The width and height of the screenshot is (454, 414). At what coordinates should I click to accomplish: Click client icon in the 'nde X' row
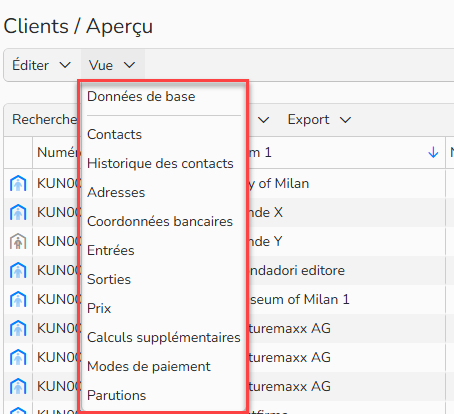coord(18,212)
